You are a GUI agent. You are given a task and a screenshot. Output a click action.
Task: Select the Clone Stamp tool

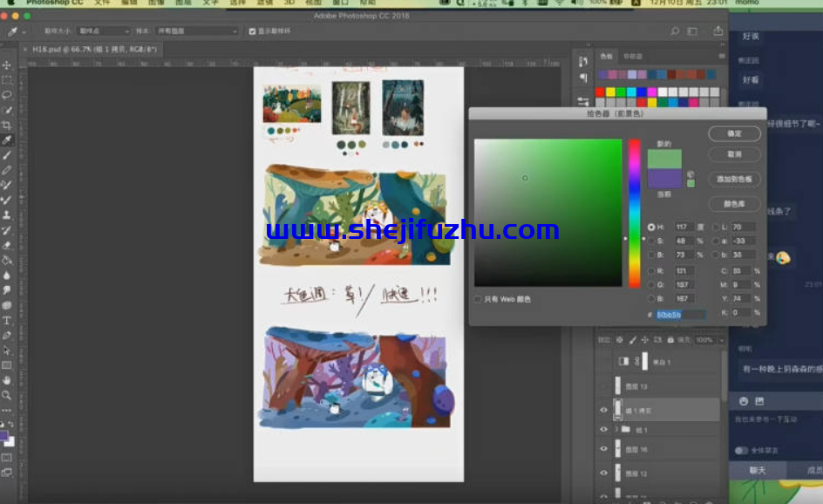click(7, 215)
